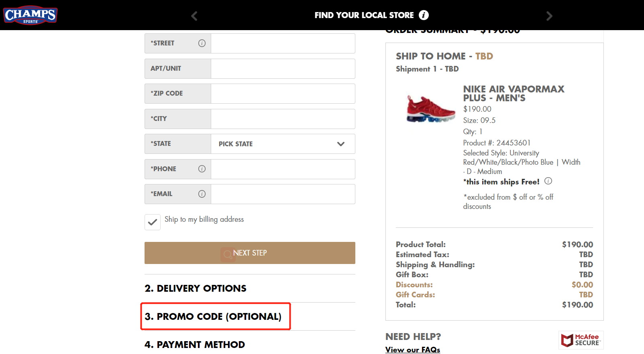Viewport: 644px width, 354px height.
Task: Focus the City input field
Action: click(x=283, y=119)
